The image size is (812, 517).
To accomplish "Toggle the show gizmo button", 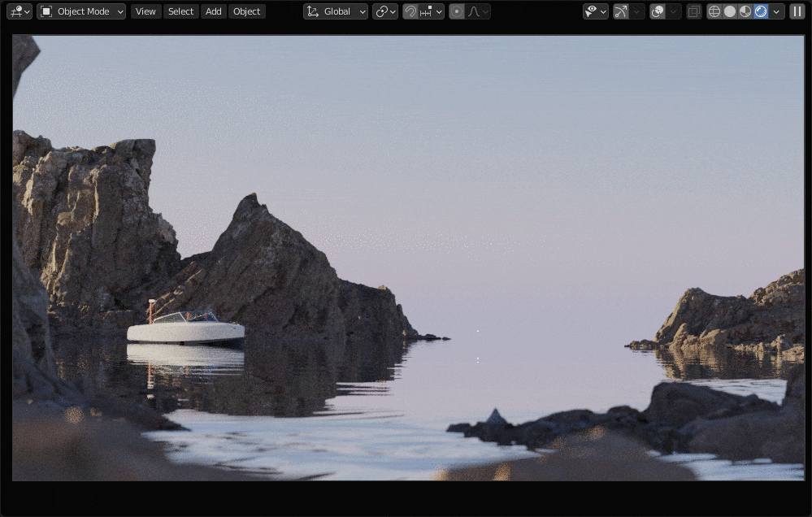I will 620,11.
